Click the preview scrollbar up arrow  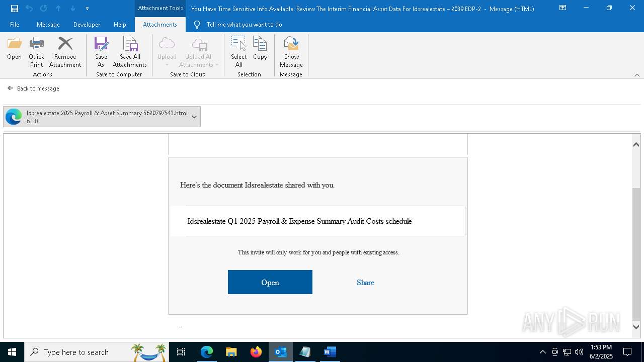(636, 144)
